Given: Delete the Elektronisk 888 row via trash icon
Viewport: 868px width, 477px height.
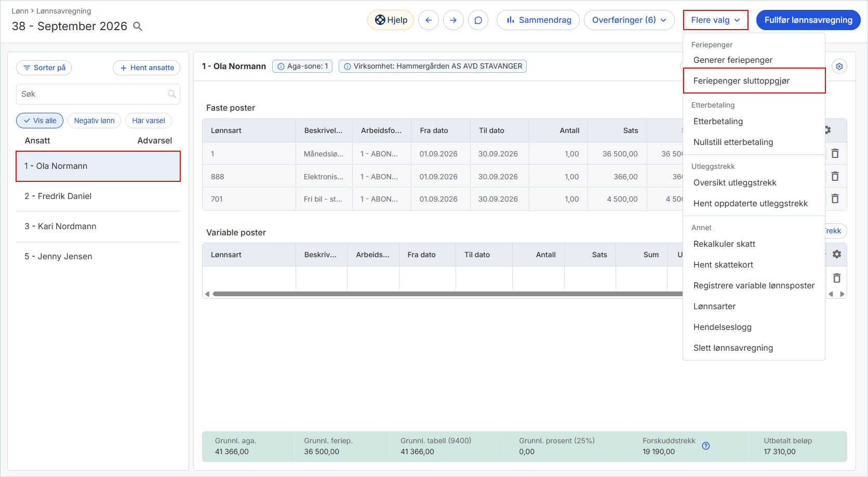Looking at the screenshot, I should tap(835, 176).
